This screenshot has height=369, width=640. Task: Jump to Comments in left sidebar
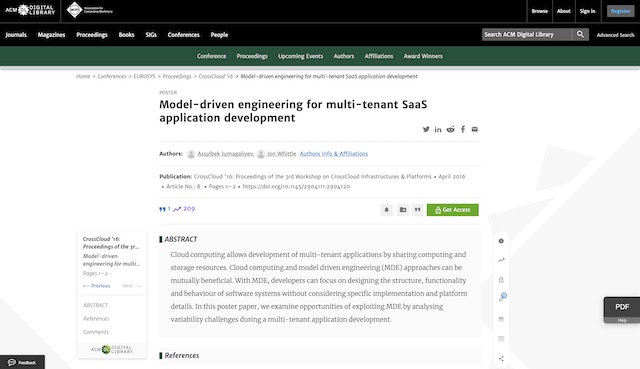(x=96, y=332)
